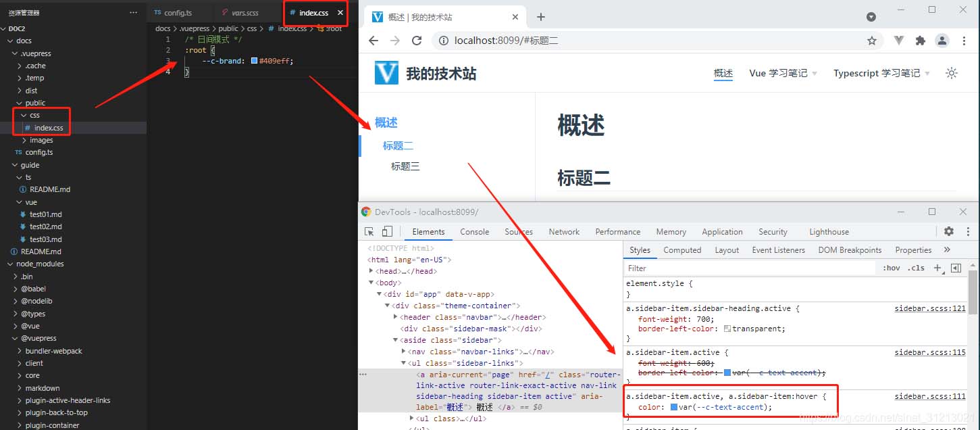
Task: Expand the node_modules folder in explorer
Action: 40,264
